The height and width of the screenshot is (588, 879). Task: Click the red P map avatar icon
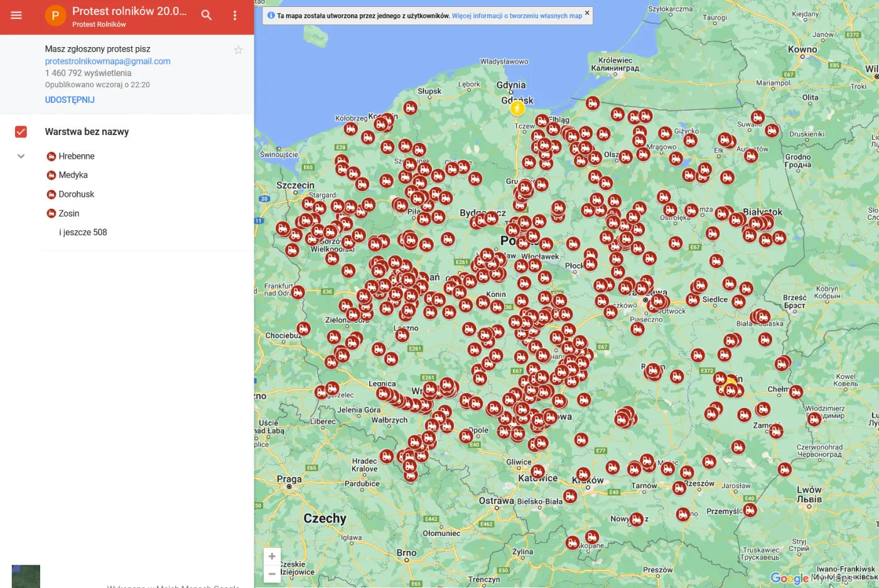point(55,16)
